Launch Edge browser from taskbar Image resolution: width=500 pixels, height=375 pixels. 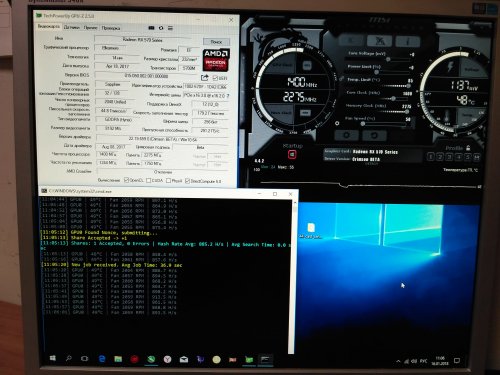(x=102, y=359)
